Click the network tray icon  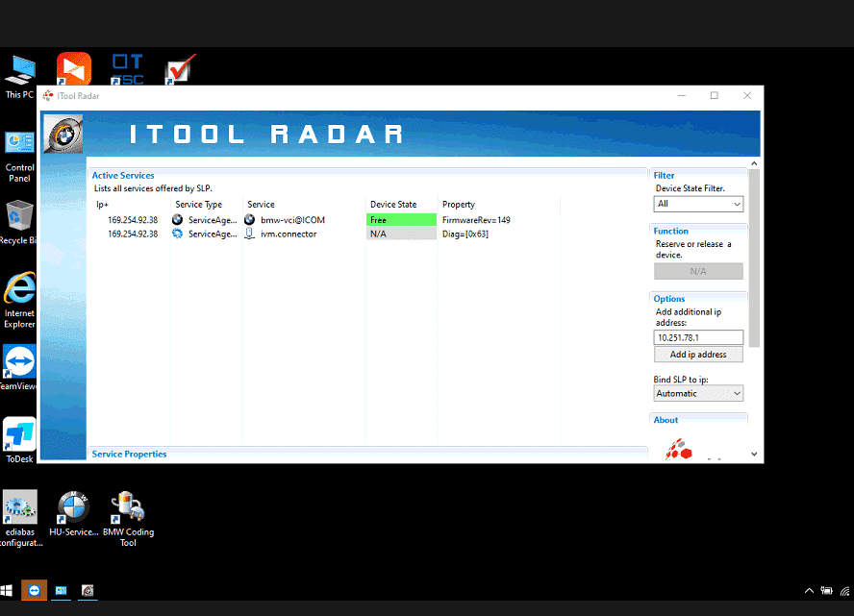click(x=845, y=591)
